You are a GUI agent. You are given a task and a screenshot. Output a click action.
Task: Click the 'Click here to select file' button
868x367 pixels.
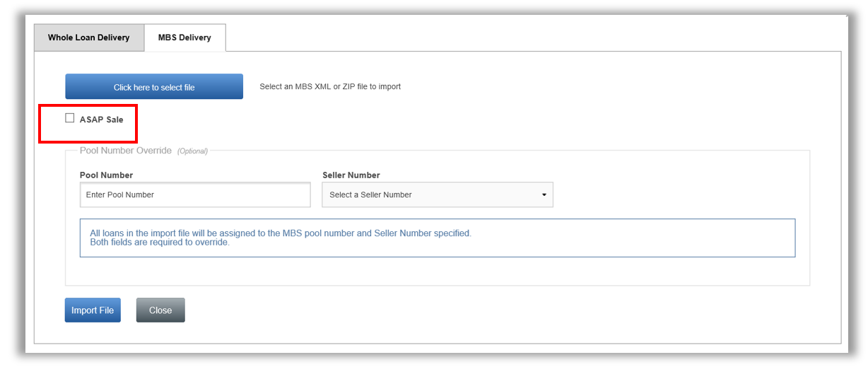pyautogui.click(x=154, y=87)
